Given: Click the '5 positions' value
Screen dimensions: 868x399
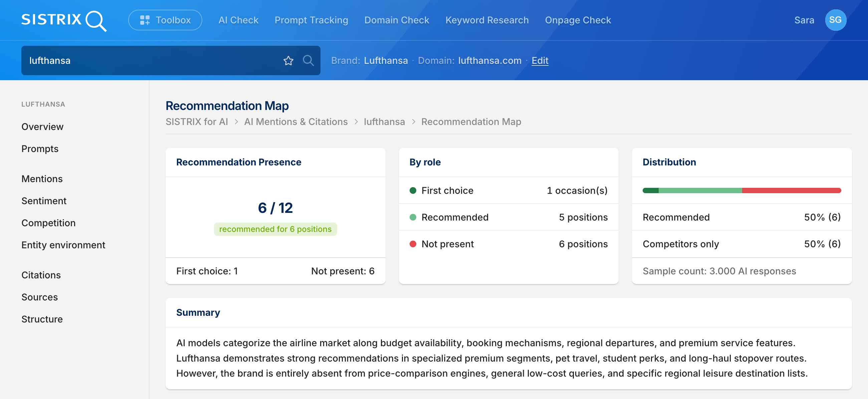Looking at the screenshot, I should point(583,217).
